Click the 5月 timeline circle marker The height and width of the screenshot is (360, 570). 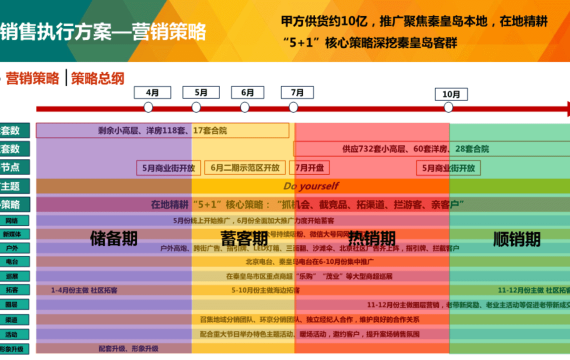tap(196, 108)
